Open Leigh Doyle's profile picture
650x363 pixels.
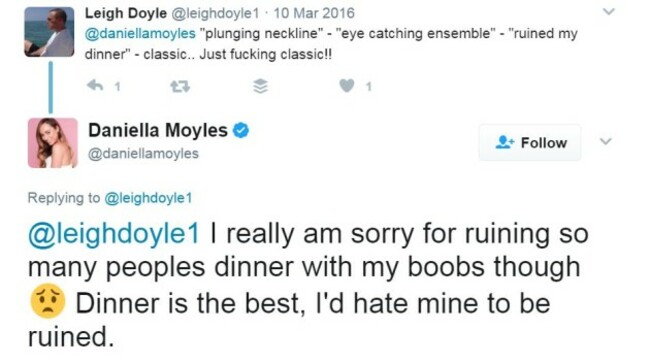point(49,32)
